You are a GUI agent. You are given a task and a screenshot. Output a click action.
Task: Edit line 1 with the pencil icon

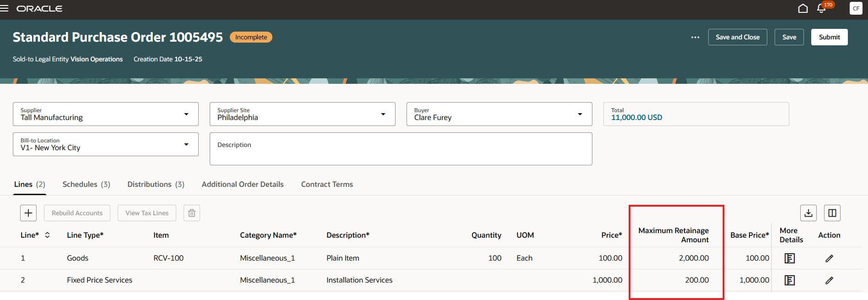pos(829,258)
